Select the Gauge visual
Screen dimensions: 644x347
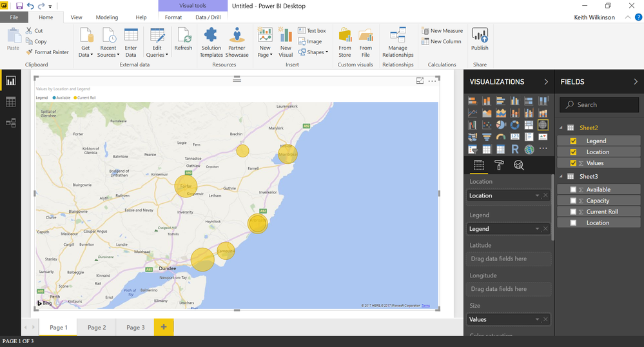click(501, 137)
